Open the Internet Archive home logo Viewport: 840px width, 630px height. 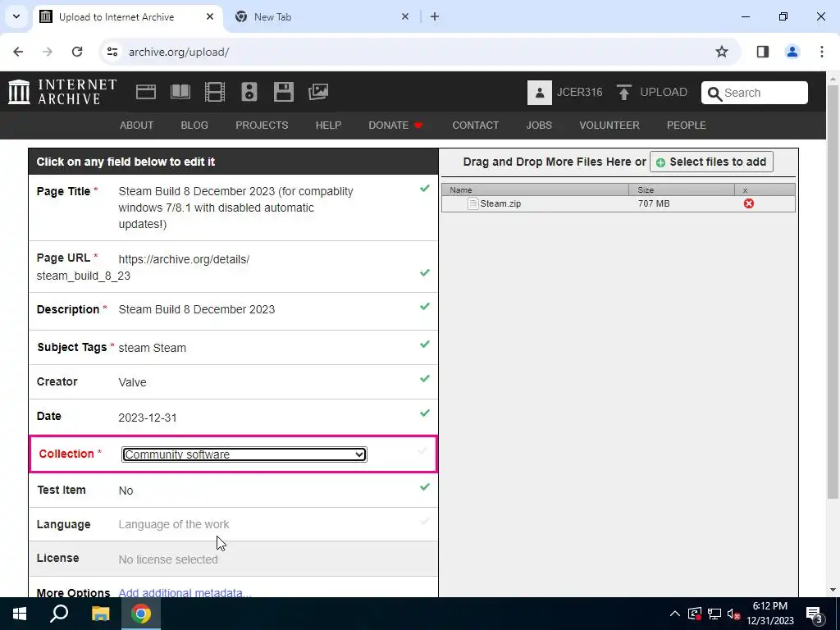62,92
